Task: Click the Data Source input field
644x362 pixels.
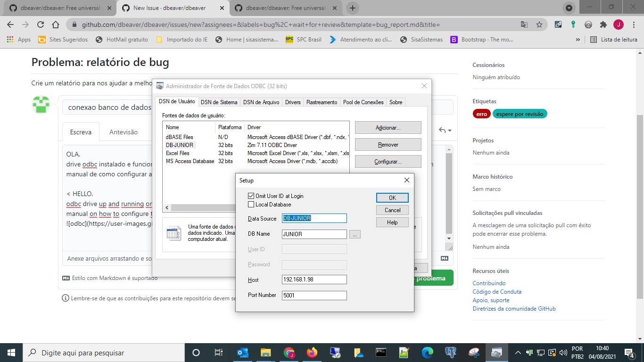Action: [x=314, y=218]
